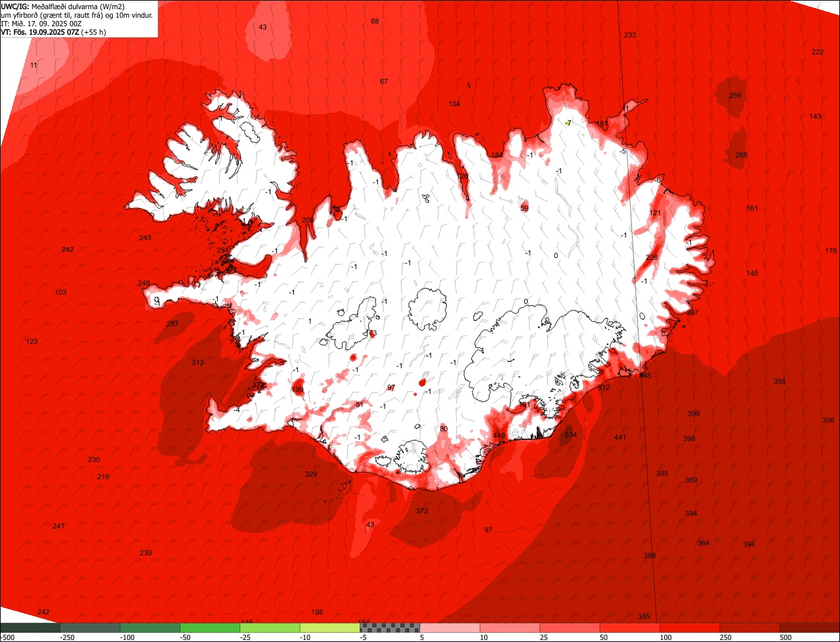Click the map value 121
The height and width of the screenshot is (642, 840).
pyautogui.click(x=655, y=213)
